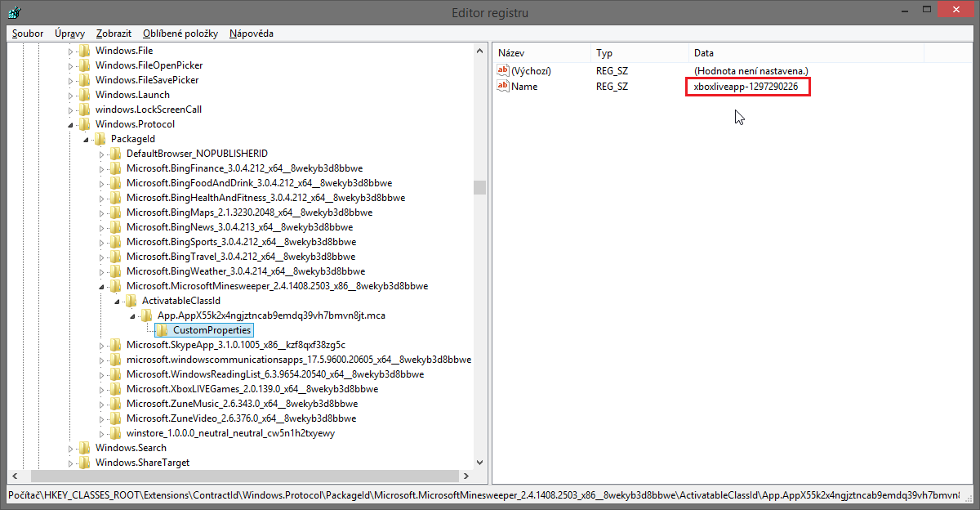This screenshot has width=980, height=510.
Task: Click the Windows.ShareTarget folder icon
Action: (85, 463)
